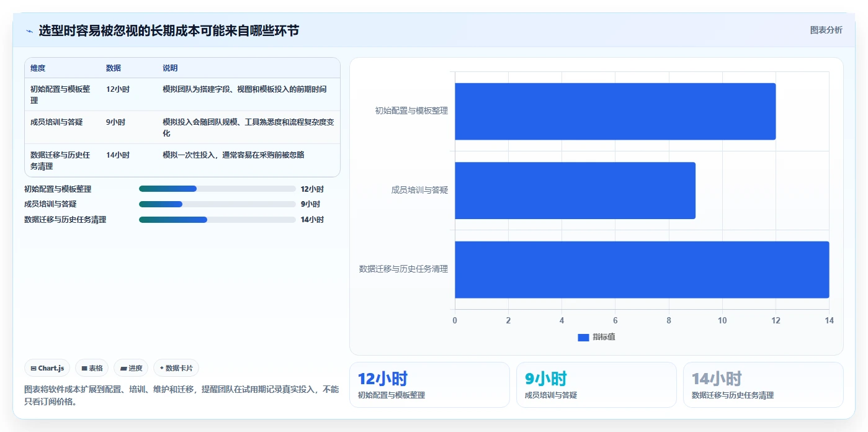The width and height of the screenshot is (868, 432).
Task: Open the 12小时 data card
Action: (429, 385)
